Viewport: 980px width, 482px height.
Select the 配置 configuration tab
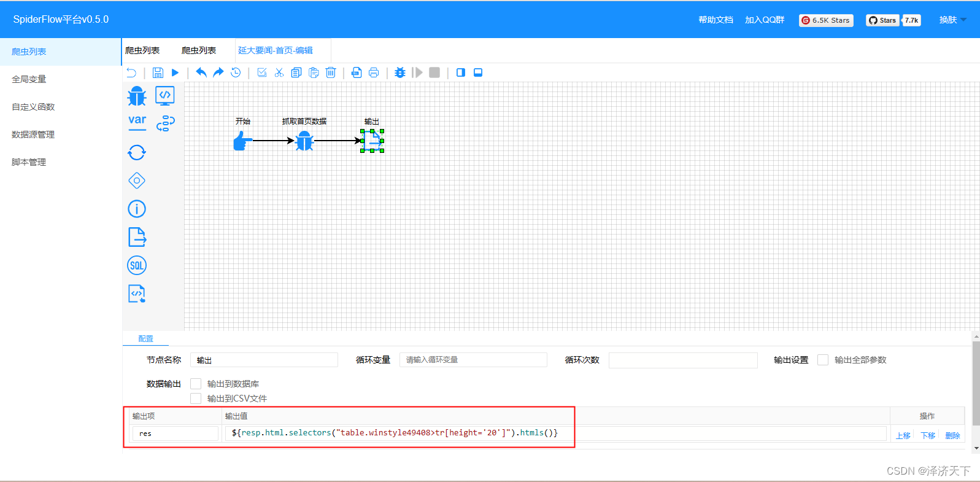pyautogui.click(x=145, y=339)
